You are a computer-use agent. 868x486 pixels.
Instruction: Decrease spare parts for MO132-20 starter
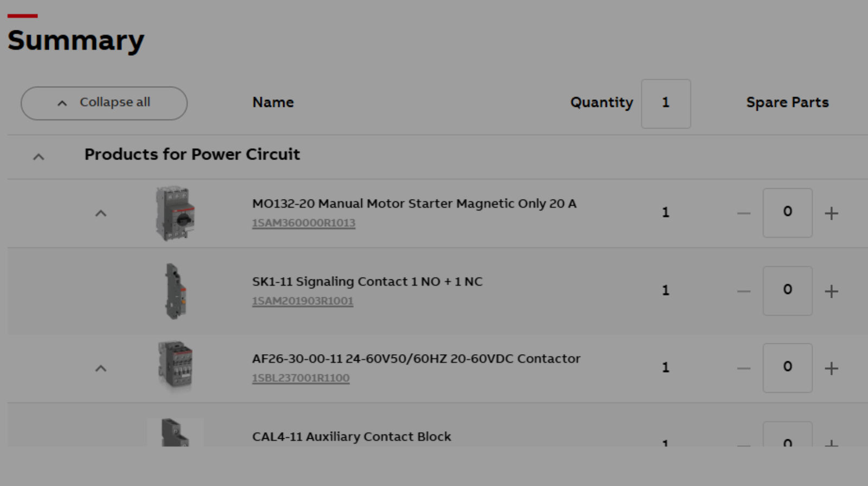click(x=744, y=213)
